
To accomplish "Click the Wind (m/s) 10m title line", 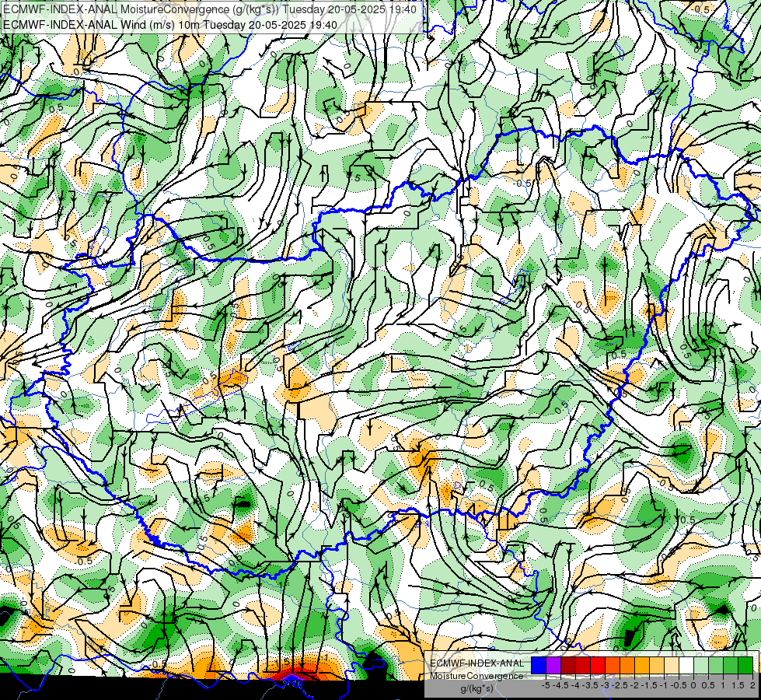I will [x=170, y=24].
